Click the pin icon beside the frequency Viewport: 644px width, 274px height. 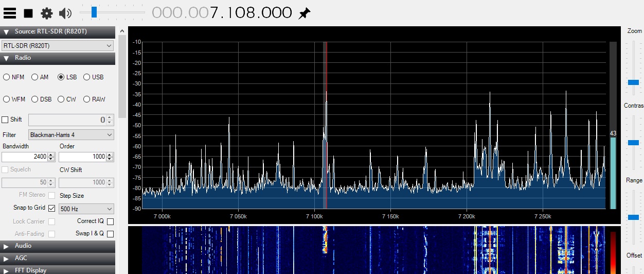[305, 13]
